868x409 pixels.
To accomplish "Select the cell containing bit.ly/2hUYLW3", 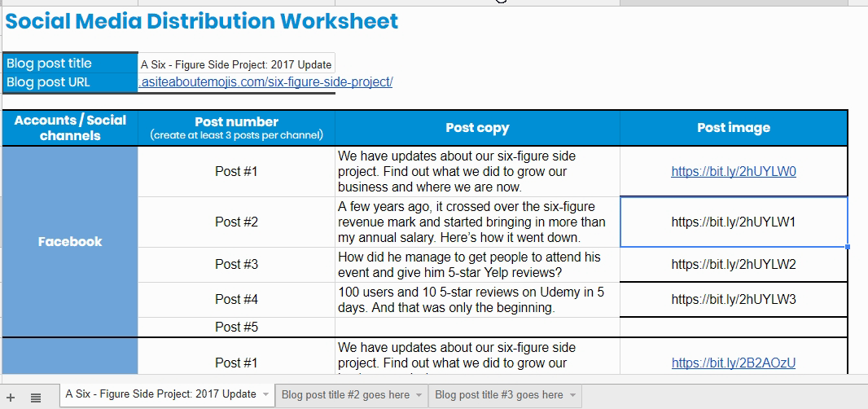I will [x=733, y=300].
